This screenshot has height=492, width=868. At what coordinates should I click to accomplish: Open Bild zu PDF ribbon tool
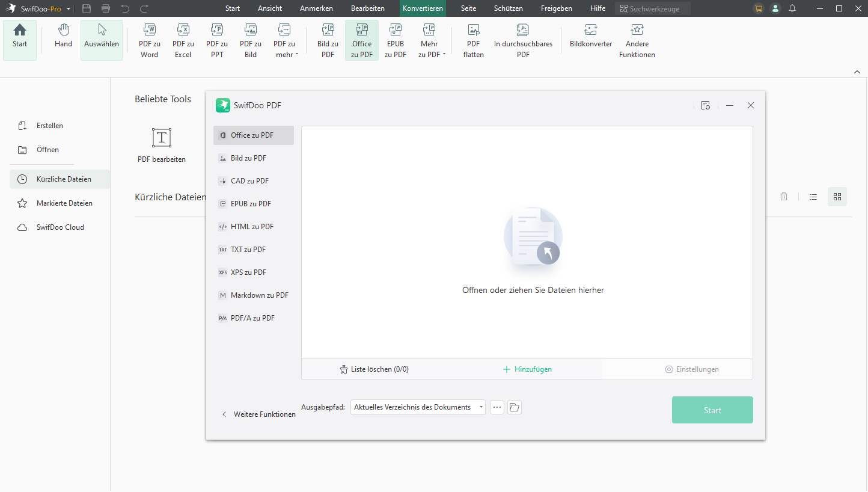[328, 40]
